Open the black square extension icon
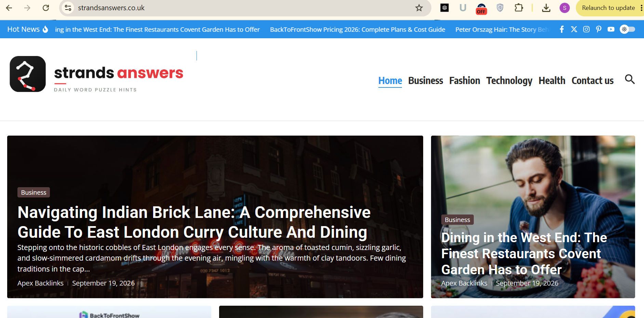644x318 pixels. click(444, 8)
